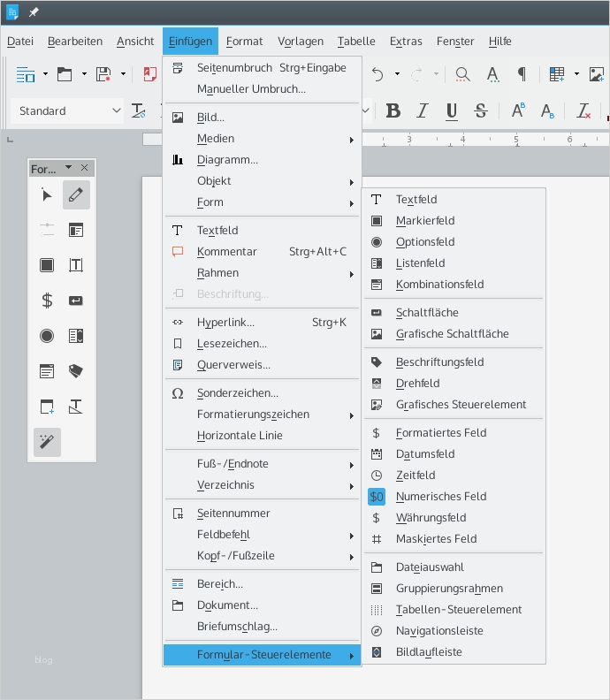Image resolution: width=610 pixels, height=700 pixels.
Task: Click the option button control in form toolbar
Action: [47, 336]
